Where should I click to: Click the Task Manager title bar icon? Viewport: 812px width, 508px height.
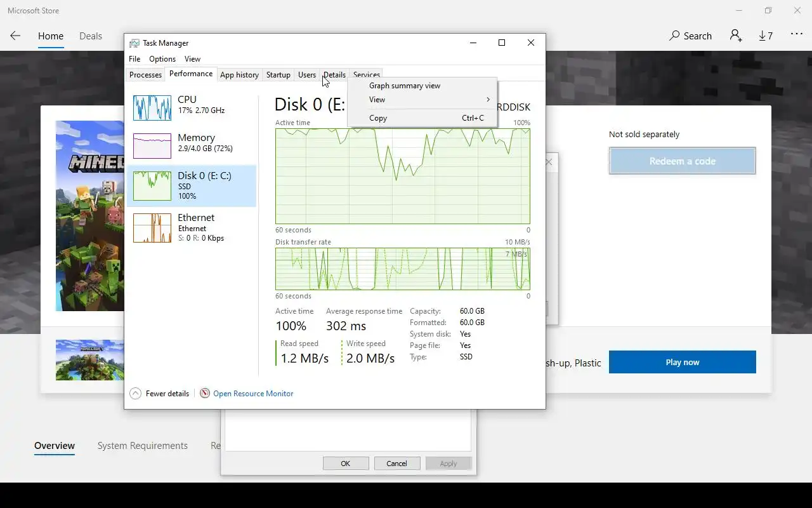pos(134,43)
